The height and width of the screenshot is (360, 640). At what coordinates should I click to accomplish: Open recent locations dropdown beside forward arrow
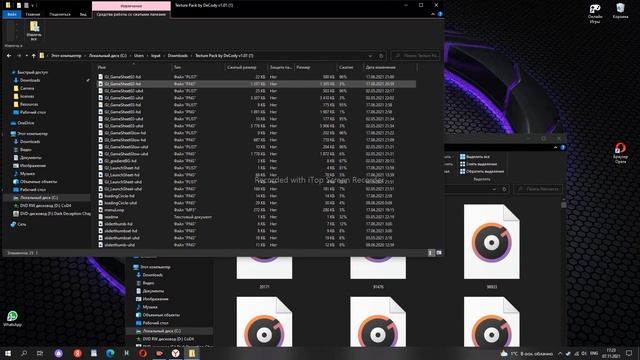[x=27, y=56]
